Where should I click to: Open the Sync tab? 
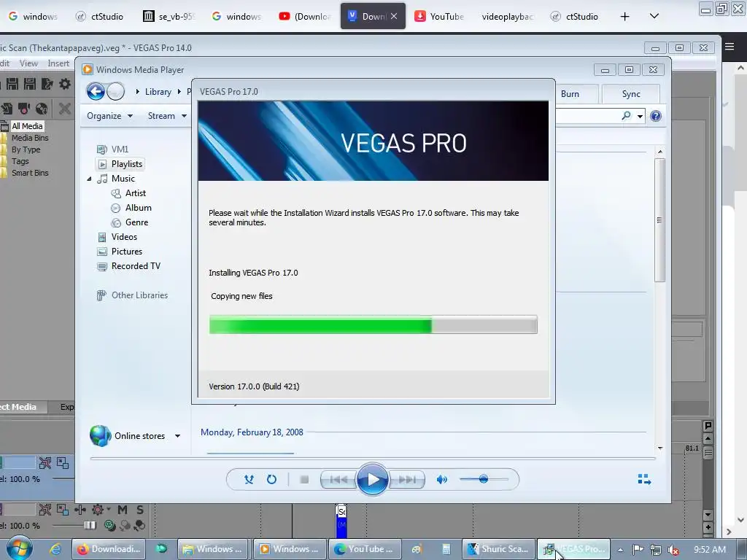click(631, 94)
